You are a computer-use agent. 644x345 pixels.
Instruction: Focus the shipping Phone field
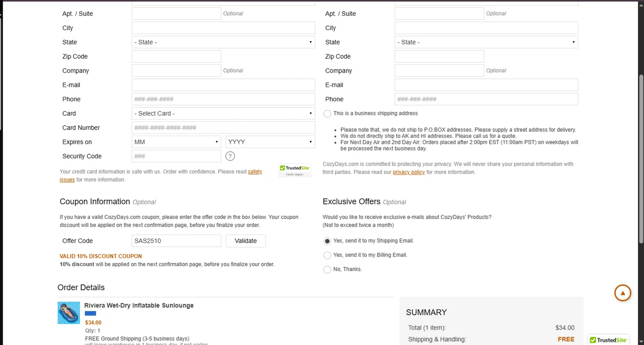(x=486, y=99)
